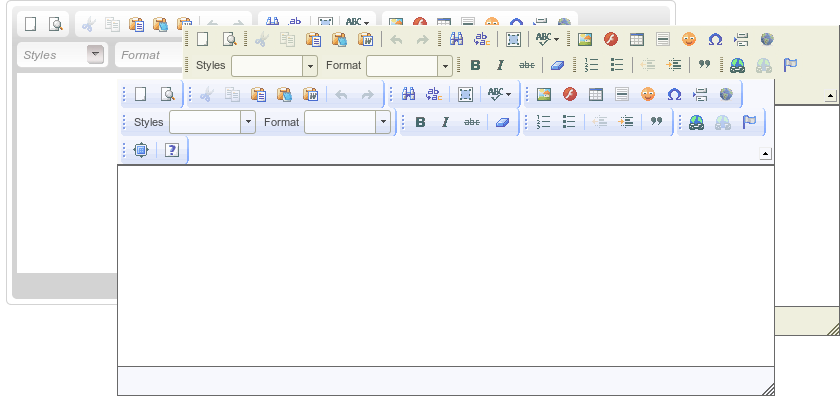840x400 pixels.
Task: Open Format dropdown in green middle editor
Action: 444,66
